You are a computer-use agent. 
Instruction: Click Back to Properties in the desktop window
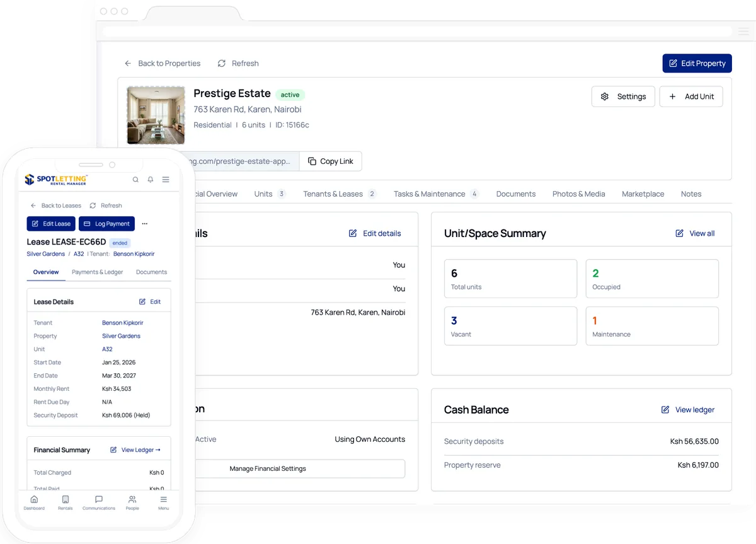(x=163, y=64)
